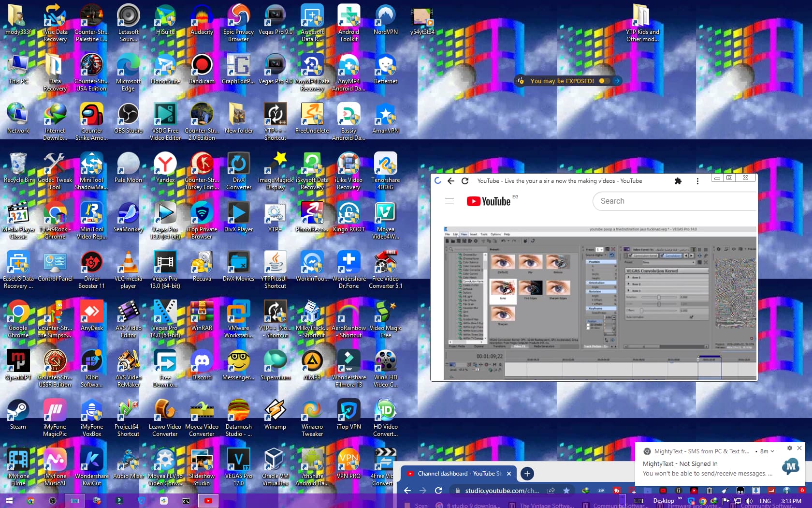Open Oracle VM VirtualBox icon
Viewport: 812px width, 508px height.
click(275, 467)
